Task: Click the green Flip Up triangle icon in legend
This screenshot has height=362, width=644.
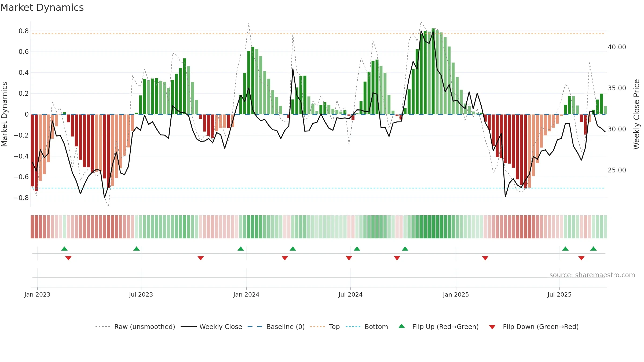Action: pos(402,326)
